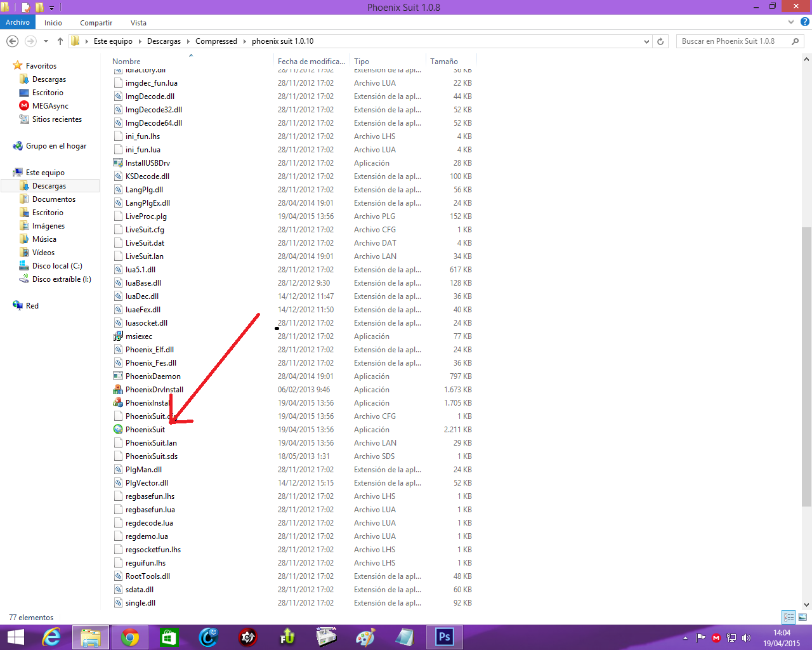Switch to the details view layout toggle
The image size is (812, 650).
(789, 617)
